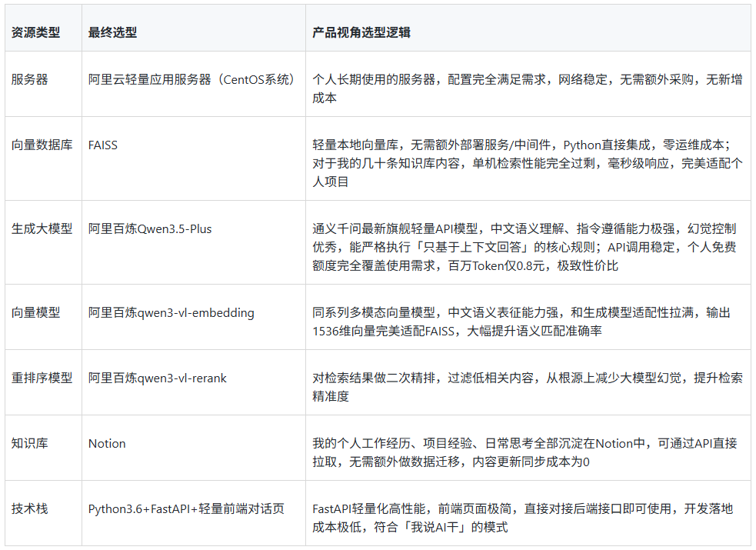Click the 产品视角选型逻辑 column header
This screenshot has height=550, width=756.
(x=361, y=32)
